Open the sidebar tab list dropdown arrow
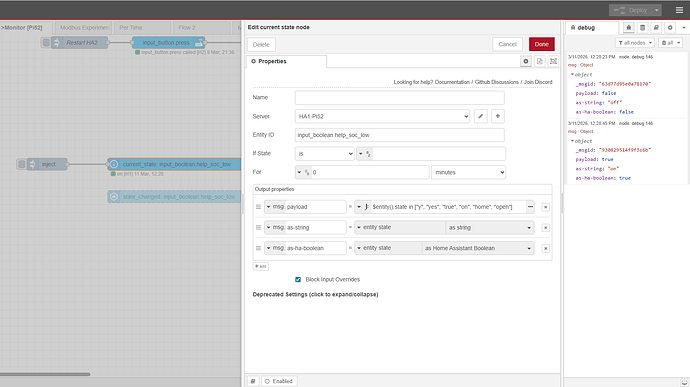Screen dimensions: 690x387 coord(683,27)
